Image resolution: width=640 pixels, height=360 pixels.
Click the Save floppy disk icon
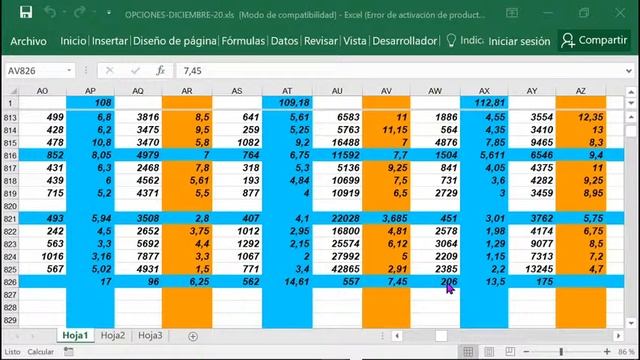pyautogui.click(x=26, y=12)
